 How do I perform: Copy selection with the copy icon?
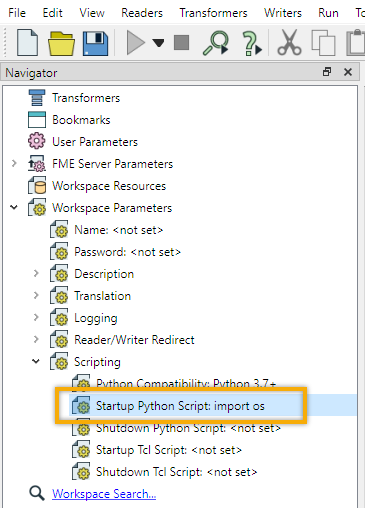pos(323,43)
